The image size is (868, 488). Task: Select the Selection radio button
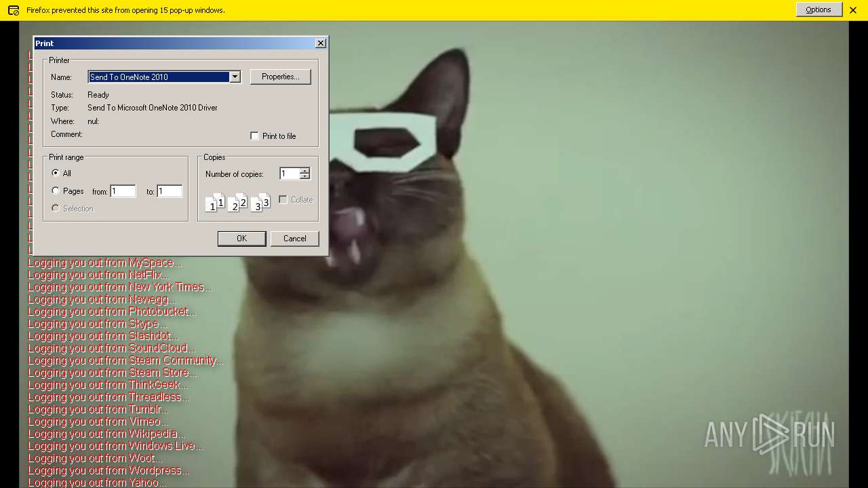click(56, 209)
